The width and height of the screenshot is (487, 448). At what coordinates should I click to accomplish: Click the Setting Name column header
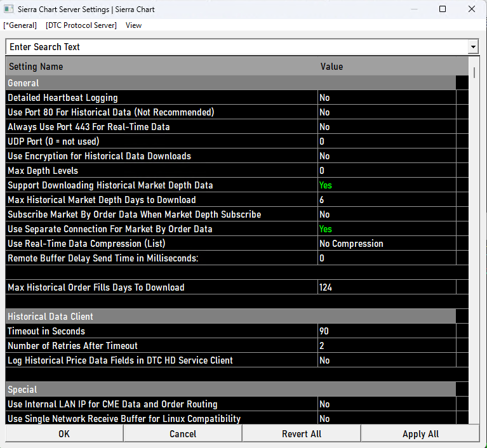[x=161, y=67]
